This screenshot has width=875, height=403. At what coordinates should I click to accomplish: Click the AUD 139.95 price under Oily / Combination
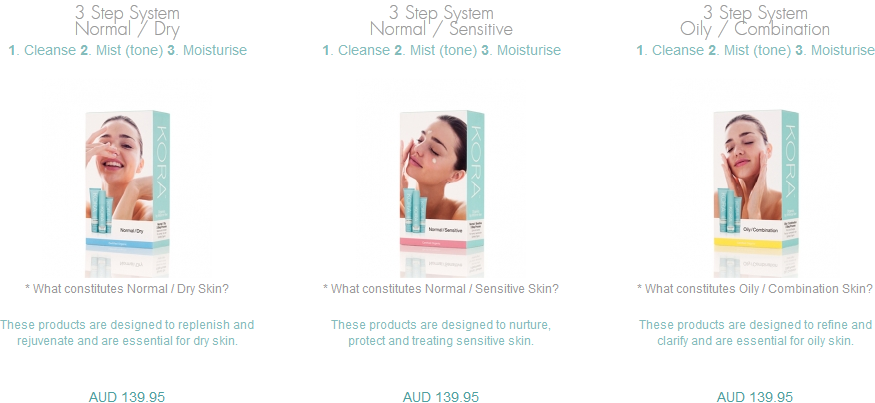coord(755,397)
